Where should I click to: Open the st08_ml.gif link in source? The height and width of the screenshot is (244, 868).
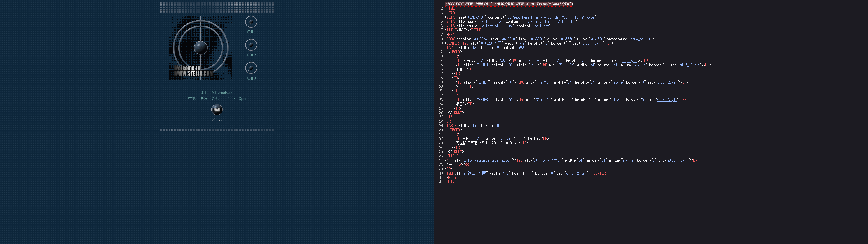[x=678, y=160]
